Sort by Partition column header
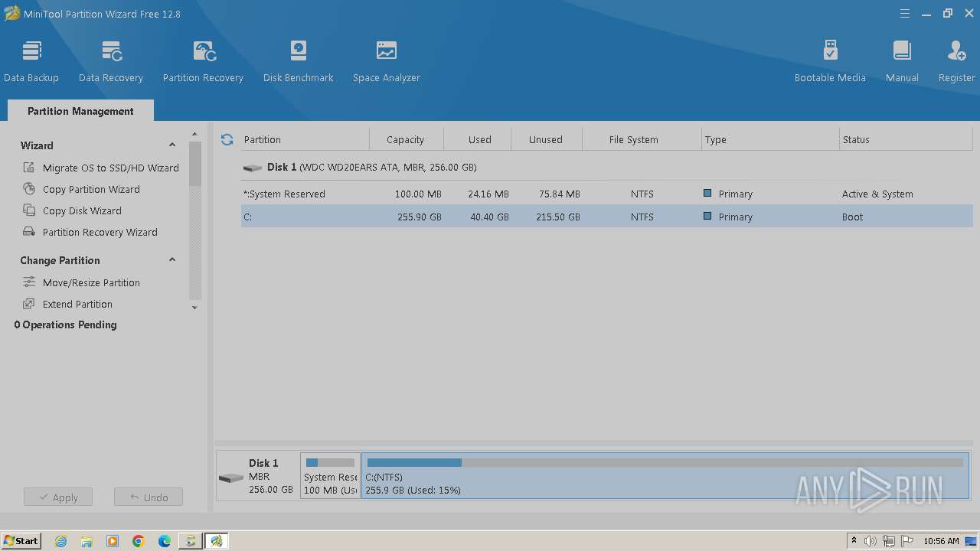This screenshot has width=980, height=551. (305, 139)
